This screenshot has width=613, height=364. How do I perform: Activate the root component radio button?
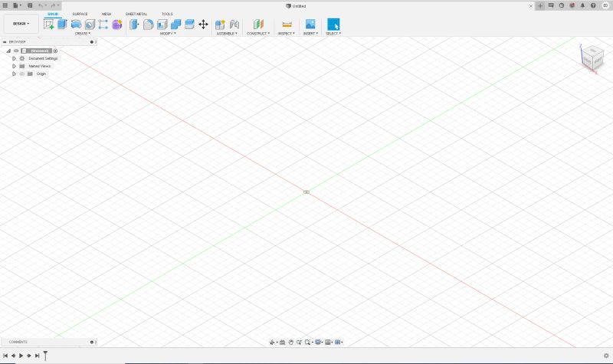point(55,51)
